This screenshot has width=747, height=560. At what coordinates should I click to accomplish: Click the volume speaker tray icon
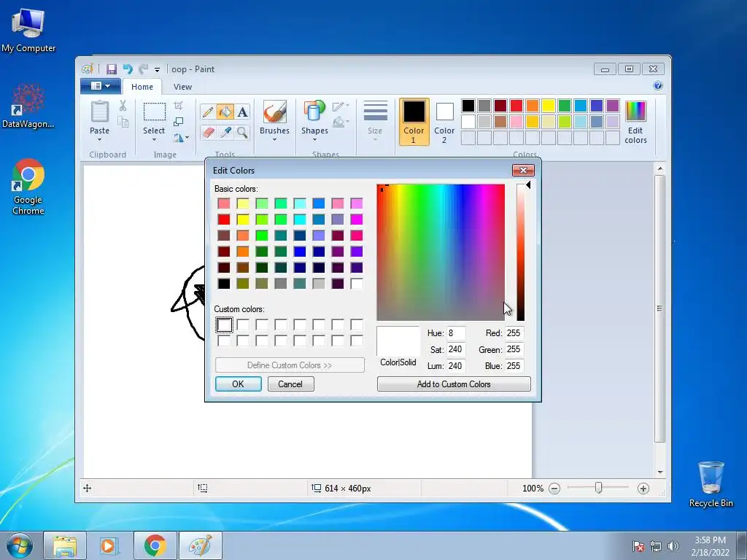pos(673,546)
